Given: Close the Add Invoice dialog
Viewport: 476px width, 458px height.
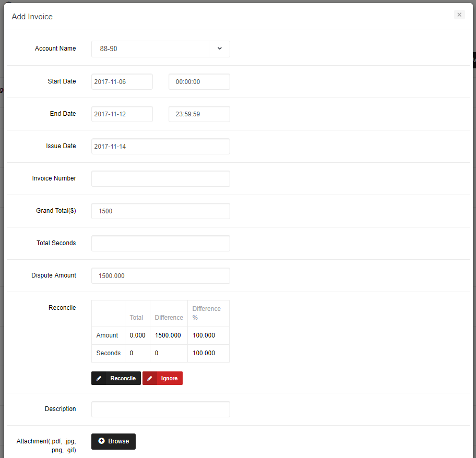Looking at the screenshot, I should (459, 15).
